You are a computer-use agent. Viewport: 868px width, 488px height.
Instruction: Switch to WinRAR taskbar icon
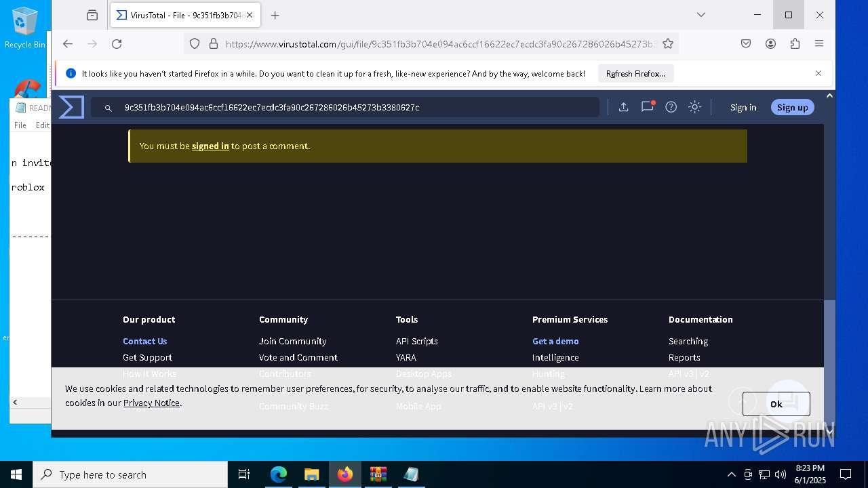[x=378, y=474]
